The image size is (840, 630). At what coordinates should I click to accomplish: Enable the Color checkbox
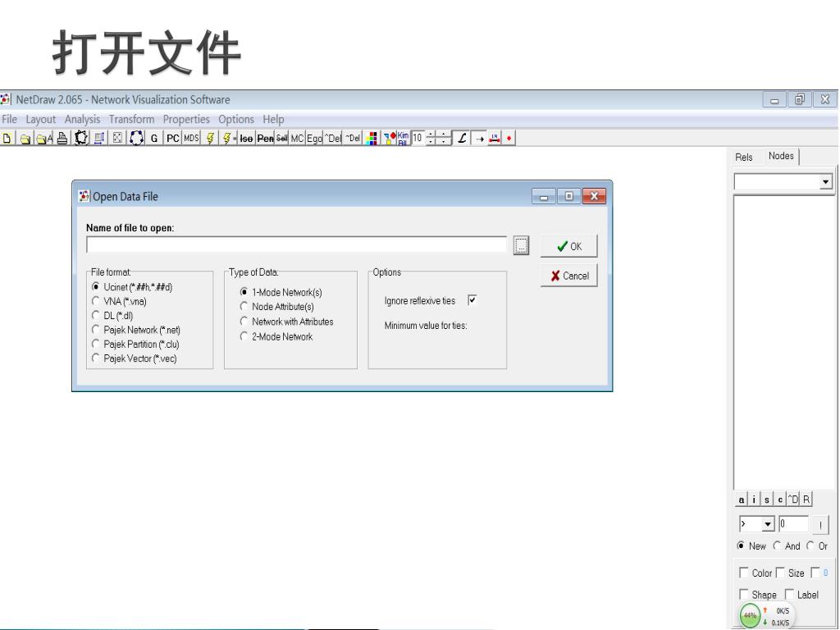[x=743, y=573]
